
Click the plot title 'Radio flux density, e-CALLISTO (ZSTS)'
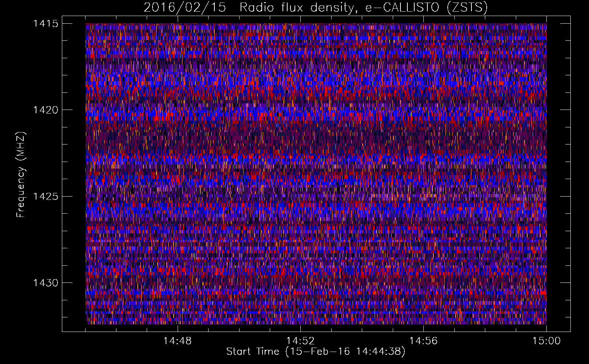tap(363, 8)
